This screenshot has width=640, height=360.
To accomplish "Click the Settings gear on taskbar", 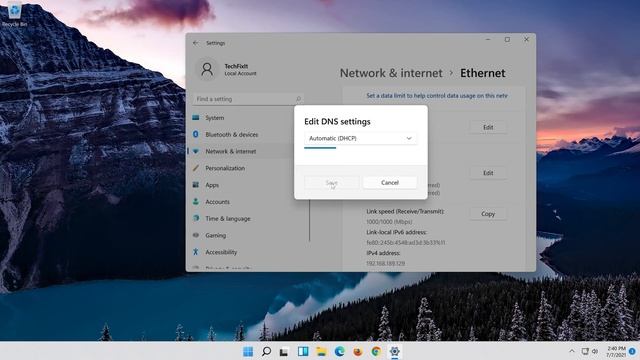I will pos(395,351).
